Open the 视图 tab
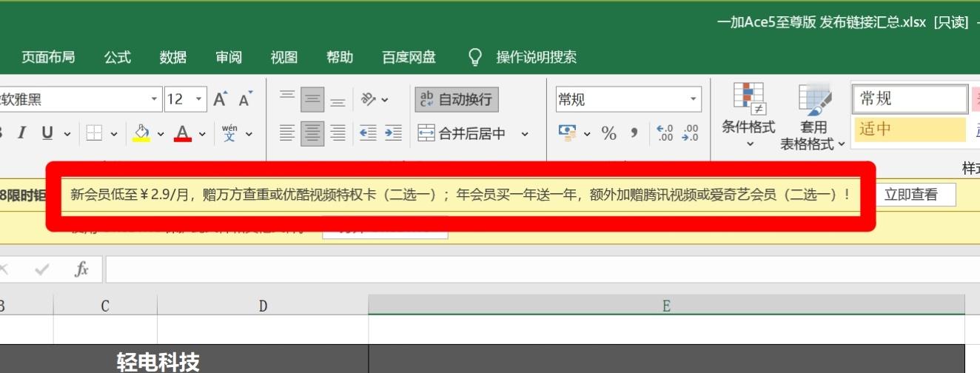 click(x=284, y=57)
